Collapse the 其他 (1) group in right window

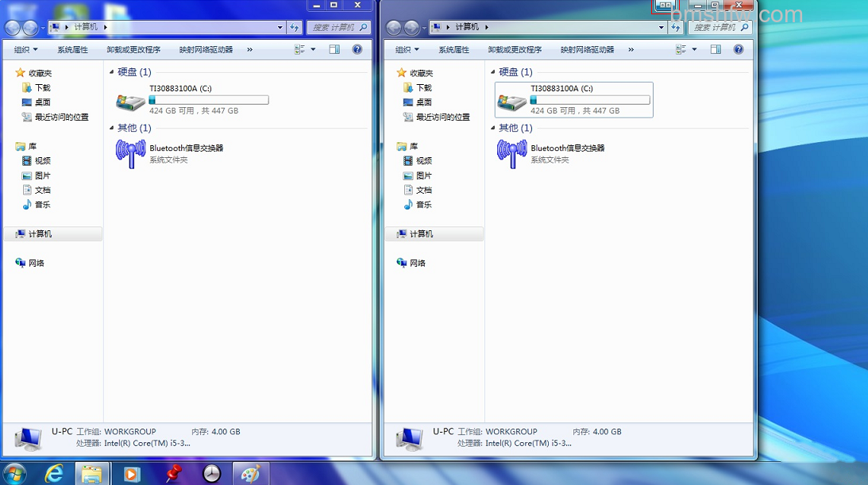coord(492,128)
